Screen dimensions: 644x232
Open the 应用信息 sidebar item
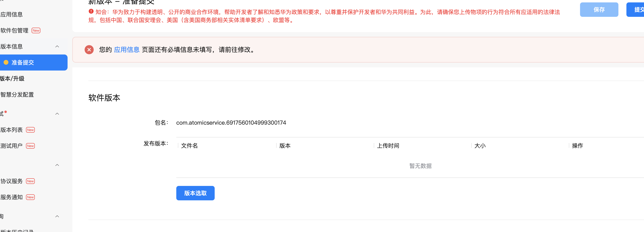tap(12, 15)
